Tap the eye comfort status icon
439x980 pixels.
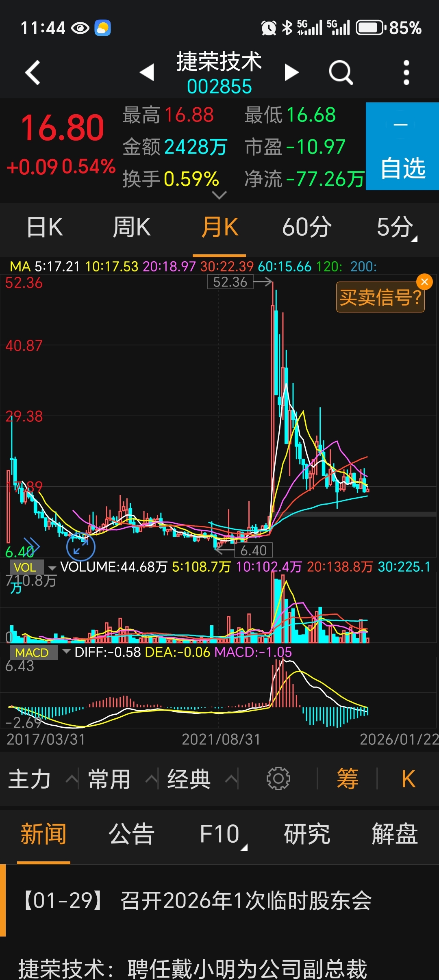tap(80, 28)
